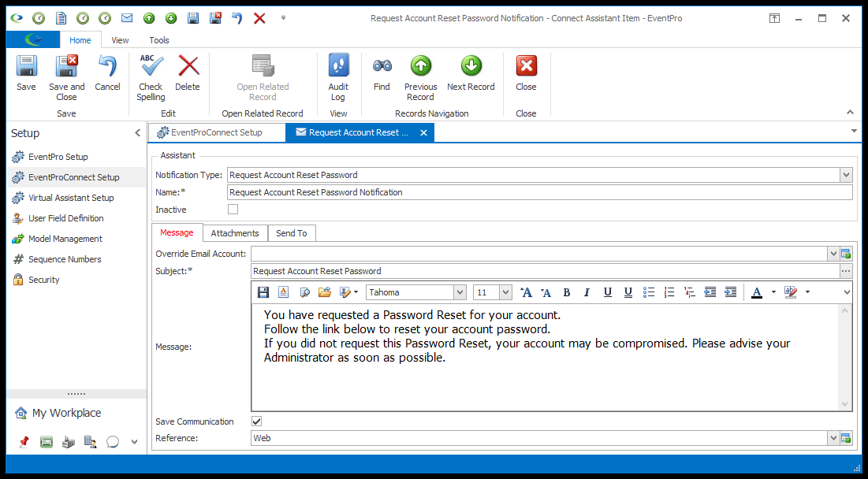Open Virtual Assistant Setup in the sidebar
This screenshot has height=479, width=868.
click(x=76, y=198)
